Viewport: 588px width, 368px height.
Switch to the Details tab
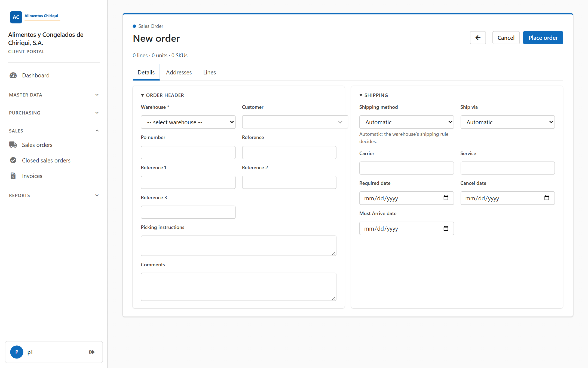[x=146, y=73]
